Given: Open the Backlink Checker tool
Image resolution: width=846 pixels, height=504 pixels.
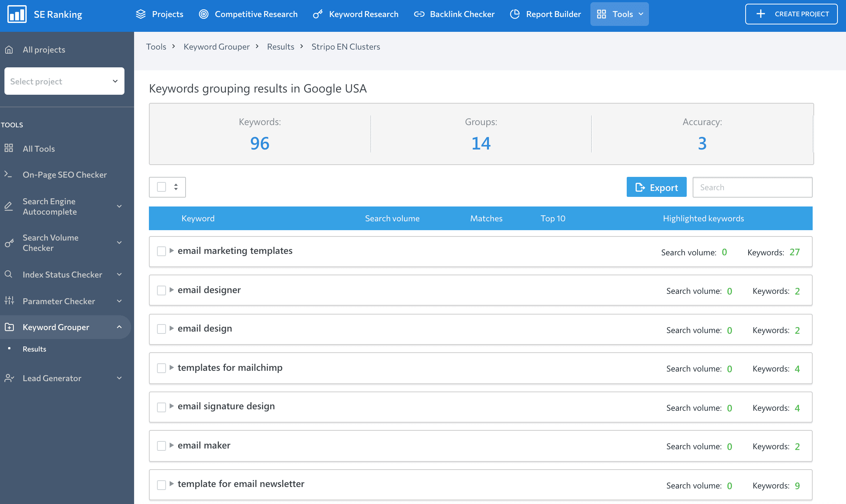Looking at the screenshot, I should click(x=454, y=14).
